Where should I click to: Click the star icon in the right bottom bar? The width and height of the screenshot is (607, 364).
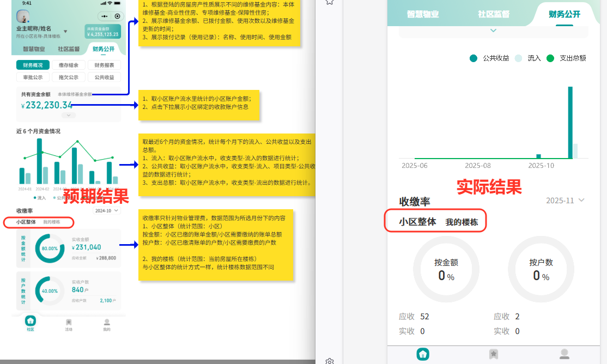[x=493, y=354]
